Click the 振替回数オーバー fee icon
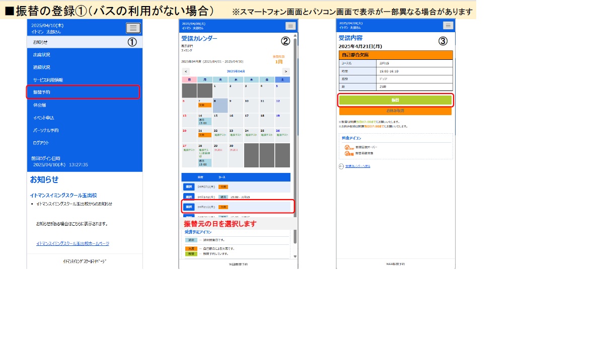 (349, 147)
